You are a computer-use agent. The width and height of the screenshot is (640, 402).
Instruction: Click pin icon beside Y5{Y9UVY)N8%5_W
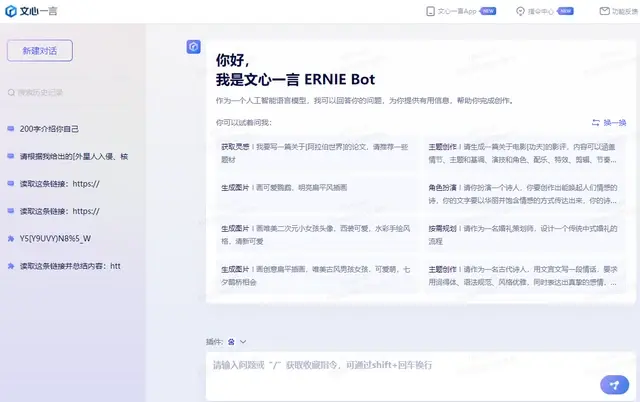pos(11,238)
